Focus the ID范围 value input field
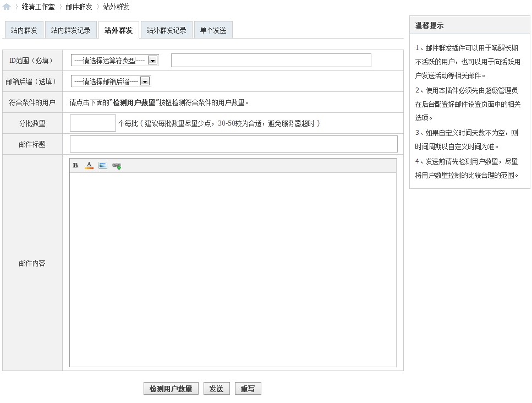This screenshot has width=532, height=403. coord(271,61)
